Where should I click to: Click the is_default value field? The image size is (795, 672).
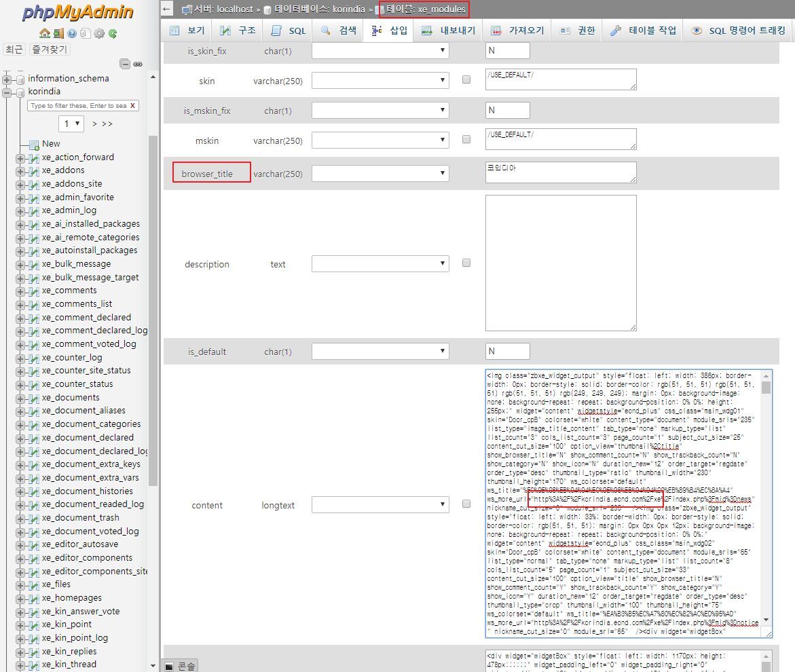point(508,351)
